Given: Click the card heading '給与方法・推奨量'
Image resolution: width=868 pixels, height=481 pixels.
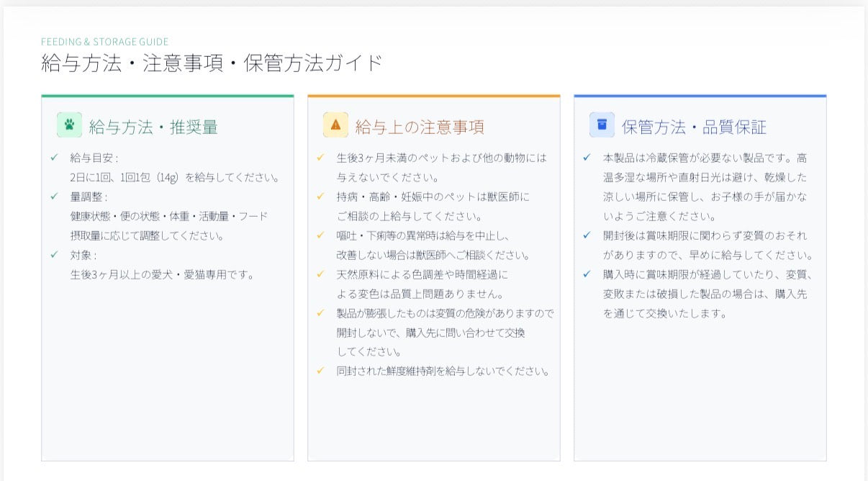Looking at the screenshot, I should (x=153, y=127).
